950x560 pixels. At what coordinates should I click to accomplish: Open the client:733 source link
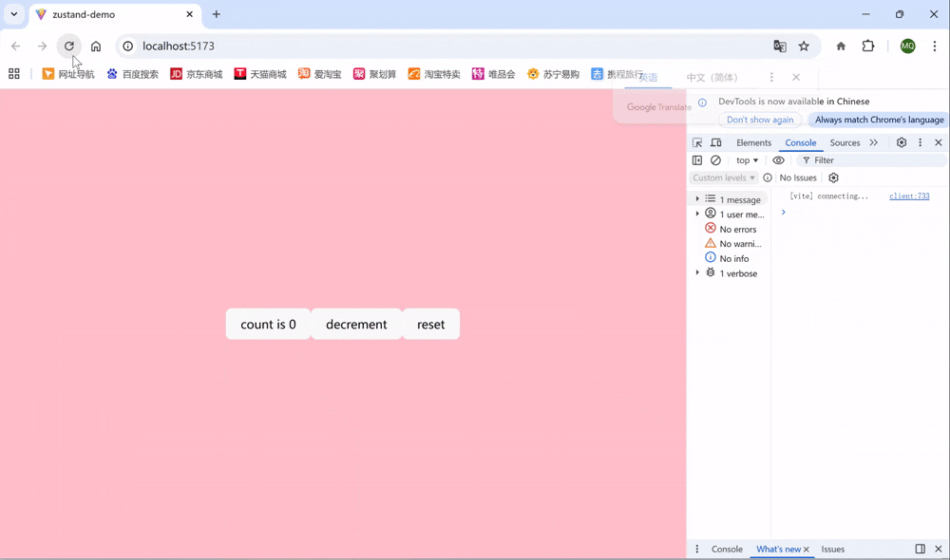point(909,196)
